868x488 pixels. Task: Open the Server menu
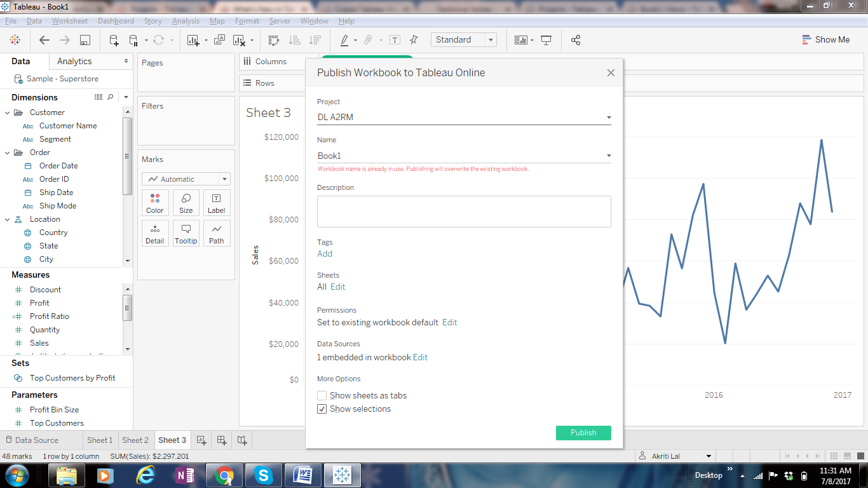click(280, 21)
